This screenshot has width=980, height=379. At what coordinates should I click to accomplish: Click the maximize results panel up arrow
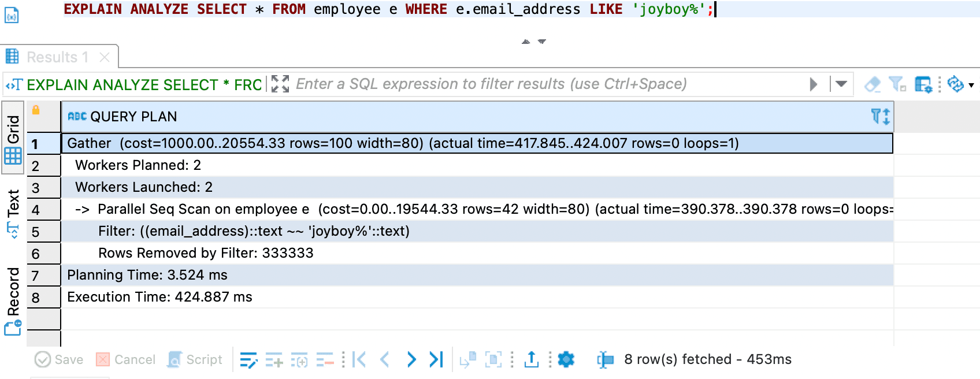(x=526, y=42)
